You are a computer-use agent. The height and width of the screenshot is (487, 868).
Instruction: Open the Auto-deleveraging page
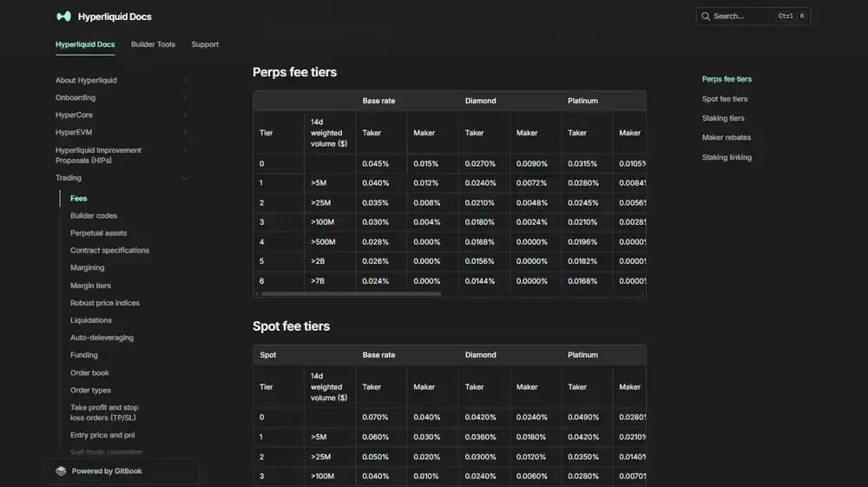[102, 338]
